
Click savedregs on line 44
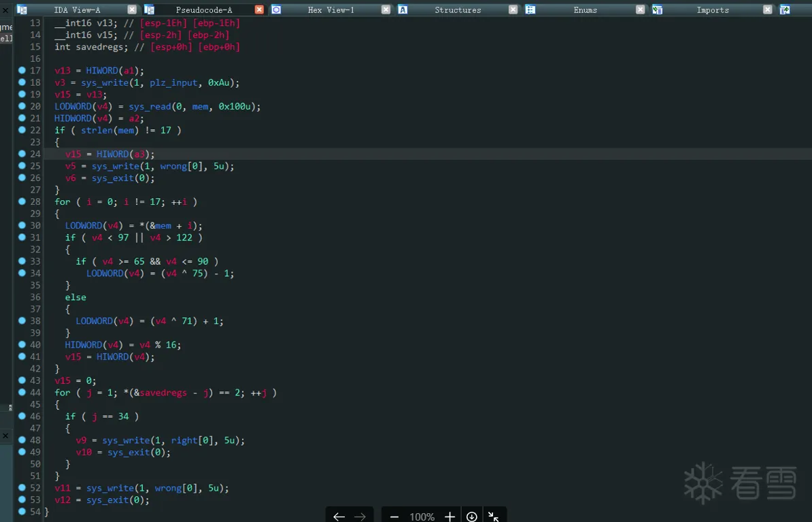pyautogui.click(x=163, y=393)
